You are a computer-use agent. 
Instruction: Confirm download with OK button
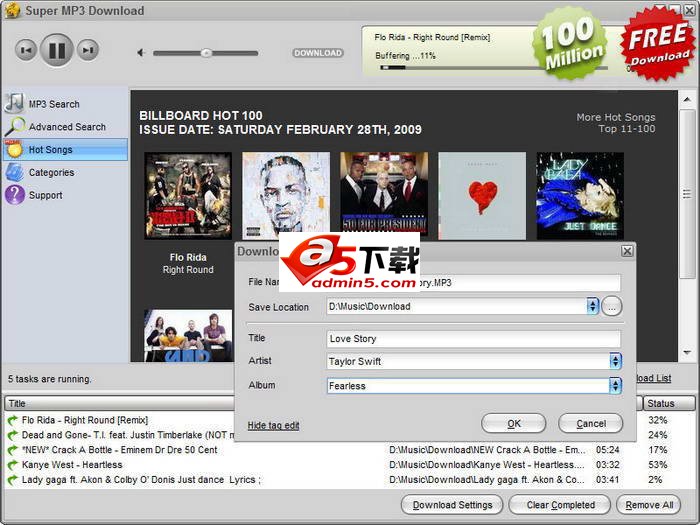(x=514, y=423)
